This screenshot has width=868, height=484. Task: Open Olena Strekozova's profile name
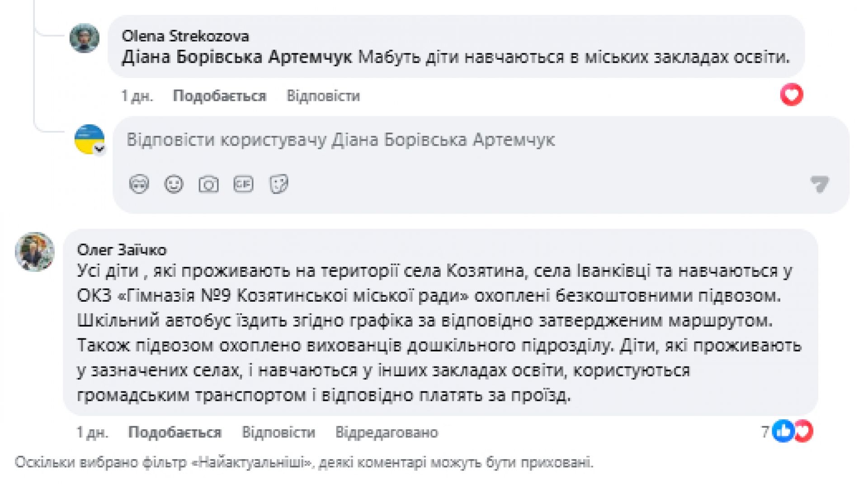tap(185, 36)
